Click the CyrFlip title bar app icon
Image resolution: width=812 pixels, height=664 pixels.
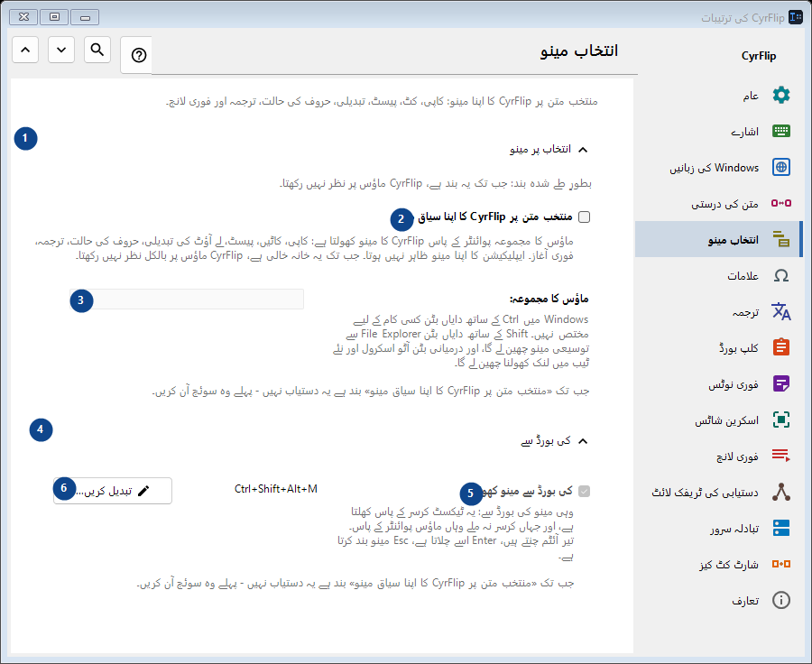[x=796, y=17]
